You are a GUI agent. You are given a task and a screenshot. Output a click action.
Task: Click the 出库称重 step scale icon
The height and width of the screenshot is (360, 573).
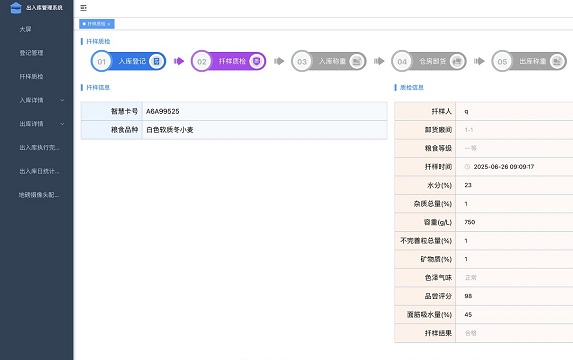557,61
